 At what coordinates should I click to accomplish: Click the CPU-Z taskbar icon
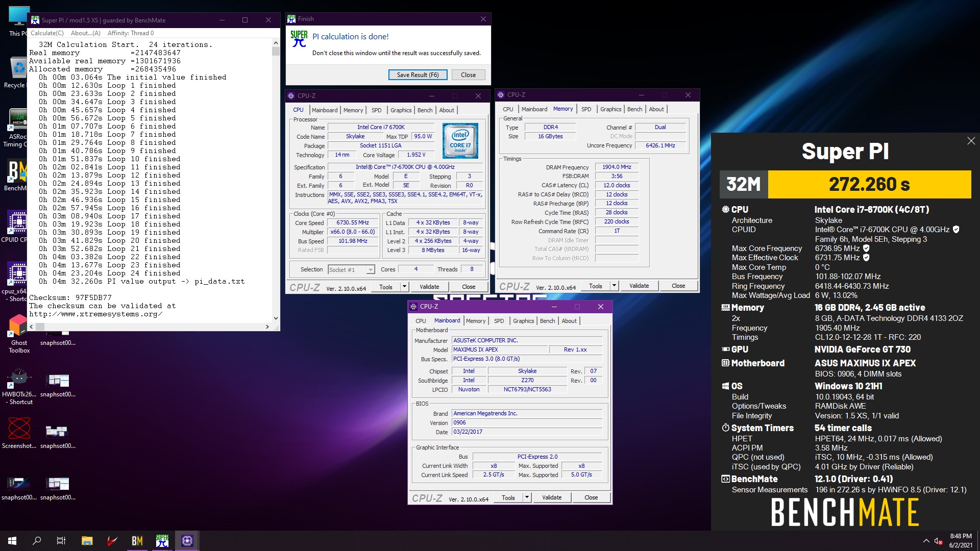point(187,541)
